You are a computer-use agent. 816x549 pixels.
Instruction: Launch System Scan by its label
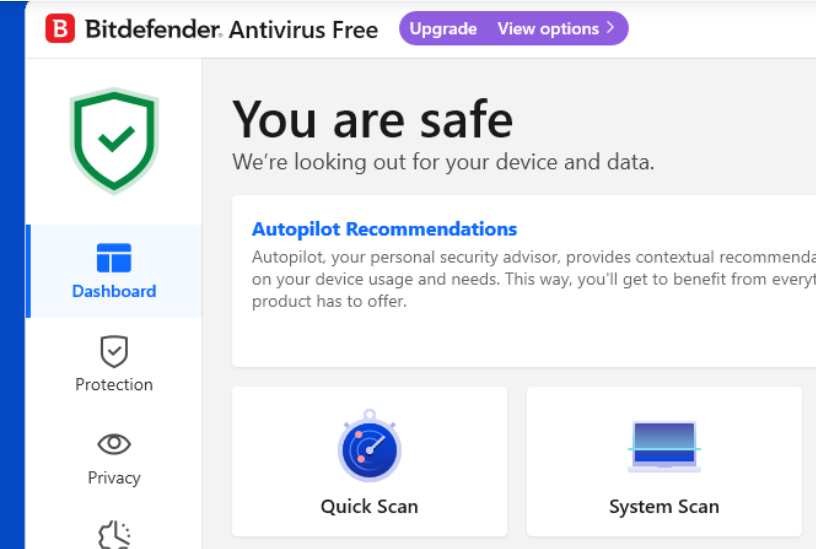(x=664, y=507)
